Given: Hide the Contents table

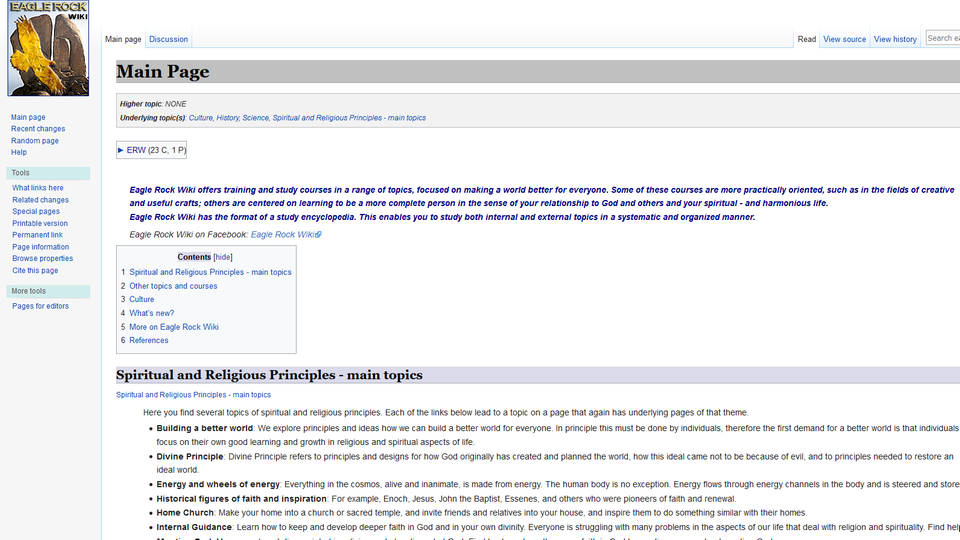Looking at the screenshot, I should coord(223,257).
